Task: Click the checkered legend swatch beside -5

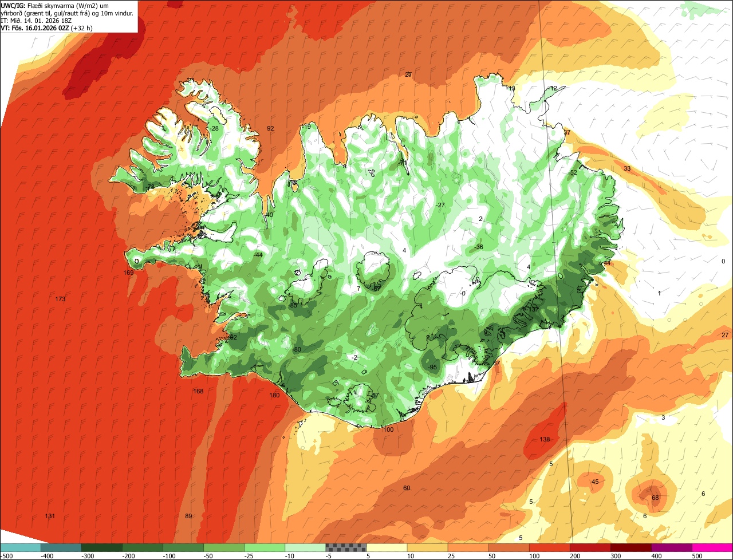Action: click(346, 547)
